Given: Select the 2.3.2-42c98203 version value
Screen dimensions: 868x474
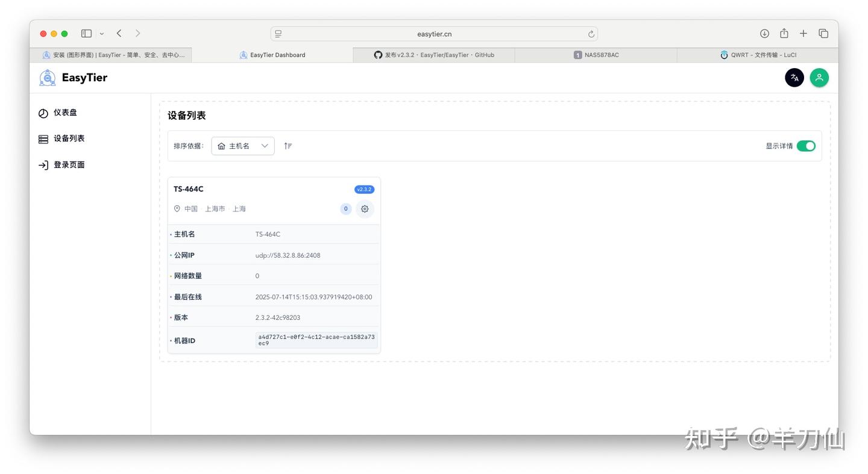Looking at the screenshot, I should click(x=278, y=317).
